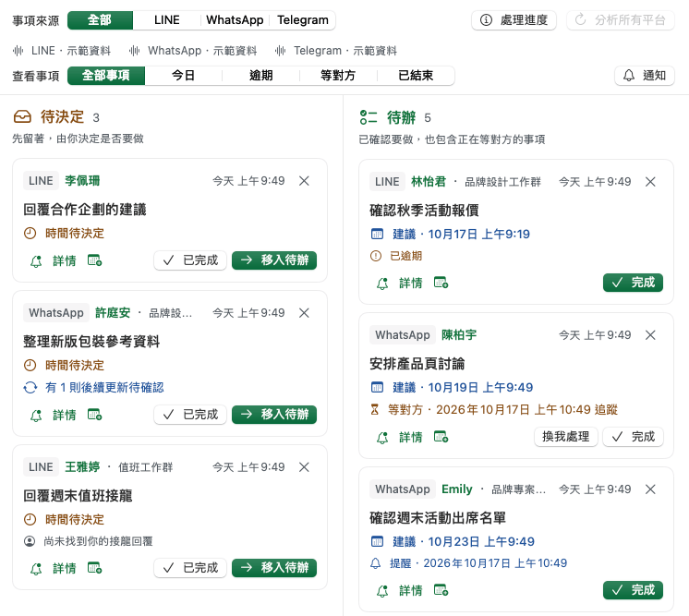Viewport: 689px width, 616px height.
Task: Show 已結束 items tab
Action: [x=416, y=76]
